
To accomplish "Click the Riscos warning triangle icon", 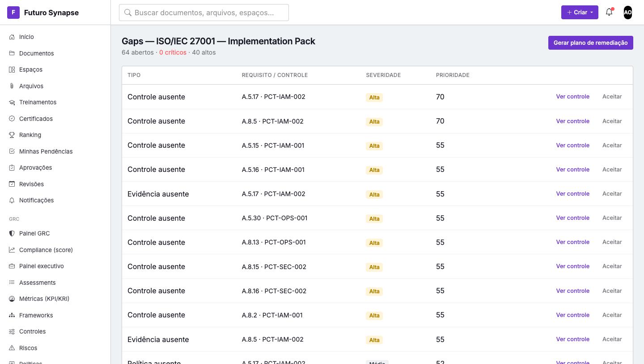I will [x=12, y=348].
